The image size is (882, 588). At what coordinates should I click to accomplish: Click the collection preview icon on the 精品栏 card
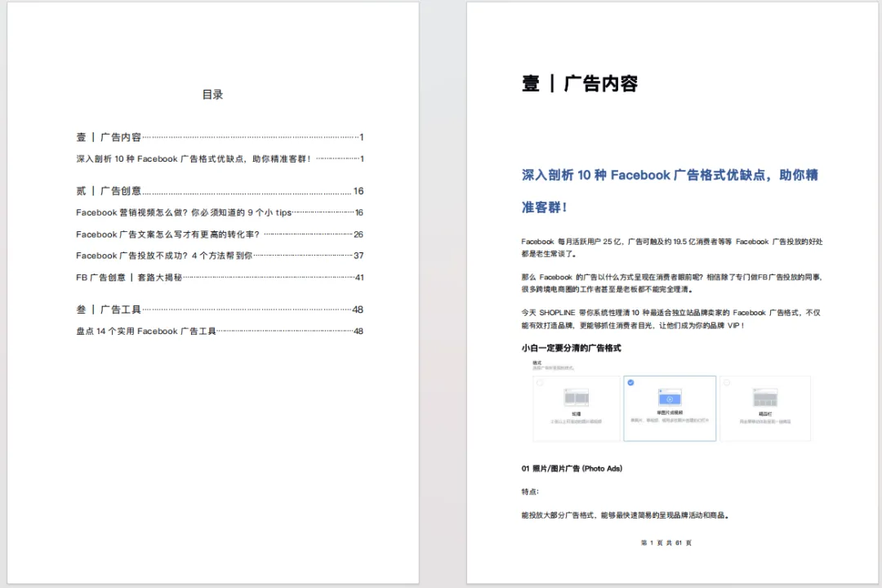click(x=766, y=397)
